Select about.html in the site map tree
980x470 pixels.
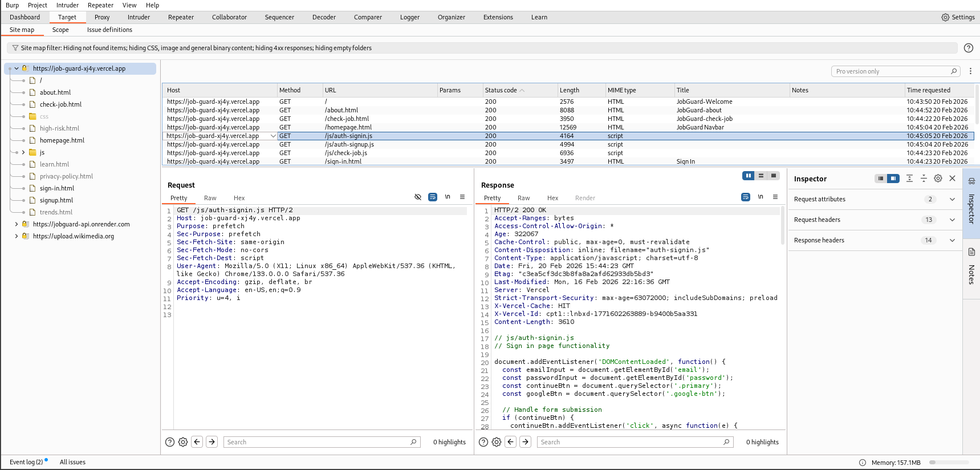pos(55,92)
